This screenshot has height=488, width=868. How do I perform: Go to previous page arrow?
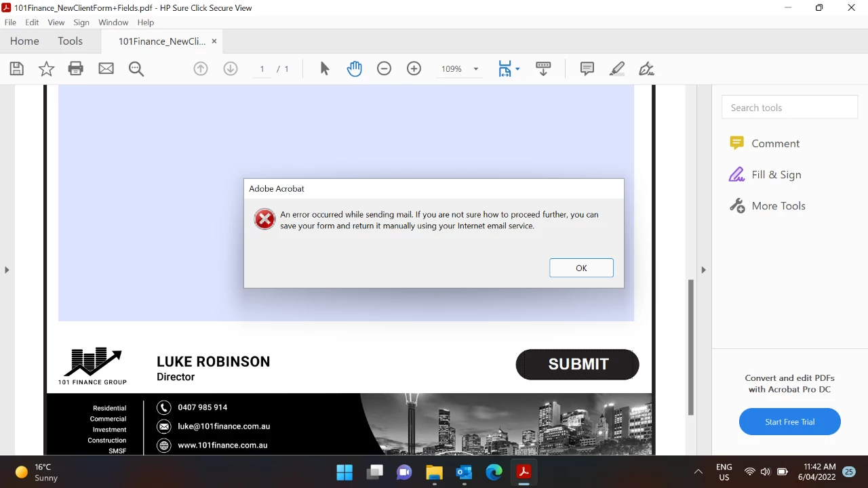[201, 68]
